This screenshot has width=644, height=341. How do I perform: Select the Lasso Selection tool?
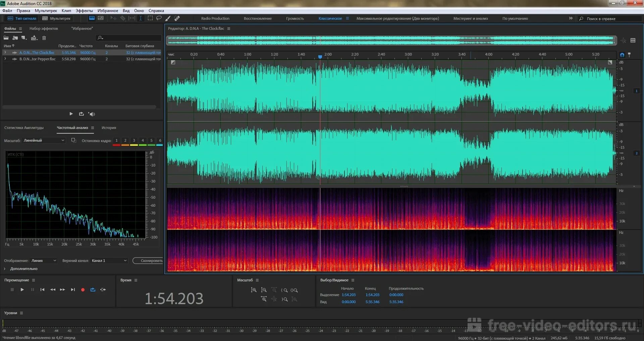pyautogui.click(x=159, y=18)
